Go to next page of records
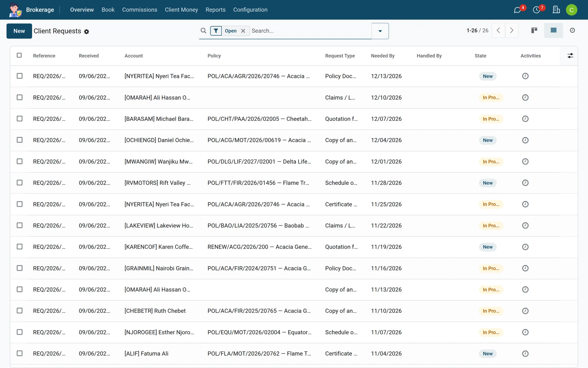588x368 pixels. click(511, 30)
